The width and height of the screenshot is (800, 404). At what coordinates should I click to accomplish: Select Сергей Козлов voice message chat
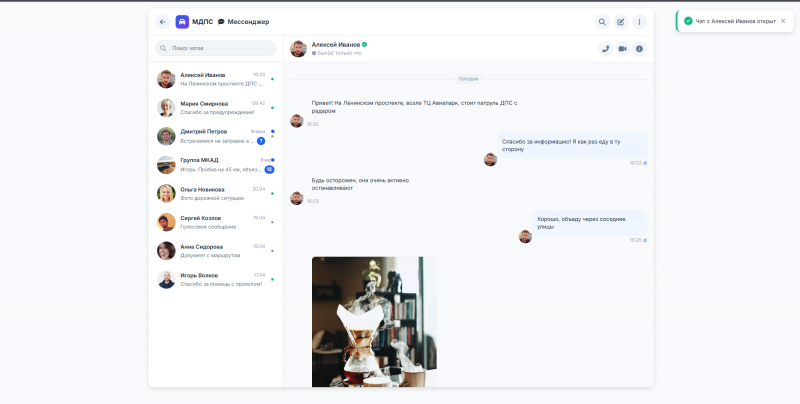click(x=216, y=222)
